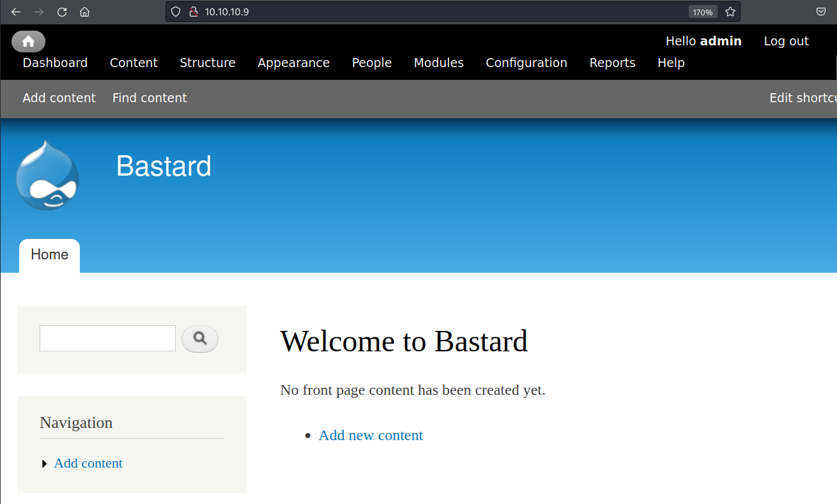Click inside the site search field
This screenshot has height=504, width=837.
coord(107,339)
